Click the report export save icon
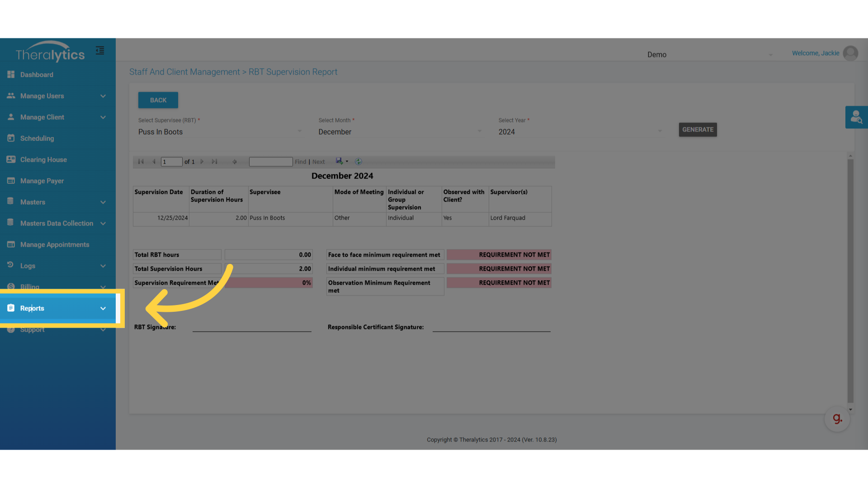Screen dimensions: 868x488 point(339,161)
